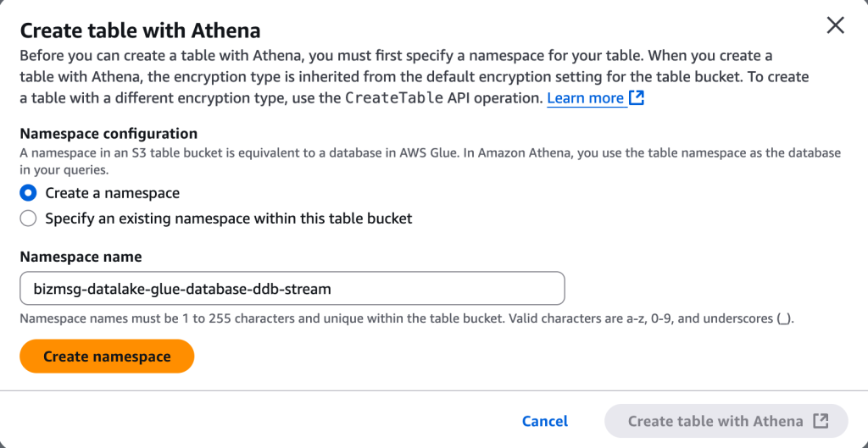Choose Specify an existing namespace radio button
This screenshot has height=448, width=868.
coord(28,218)
